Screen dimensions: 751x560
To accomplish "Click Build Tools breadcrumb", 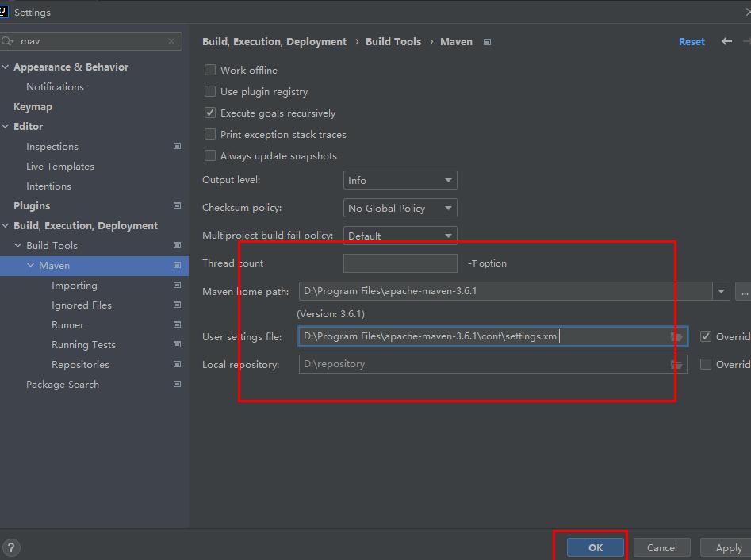I will pos(393,42).
